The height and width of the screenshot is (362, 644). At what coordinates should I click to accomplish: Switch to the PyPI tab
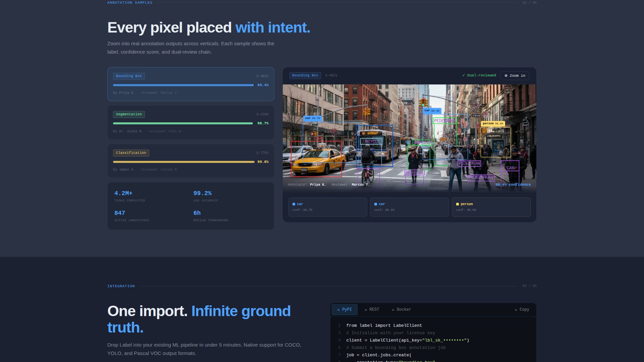click(344, 309)
